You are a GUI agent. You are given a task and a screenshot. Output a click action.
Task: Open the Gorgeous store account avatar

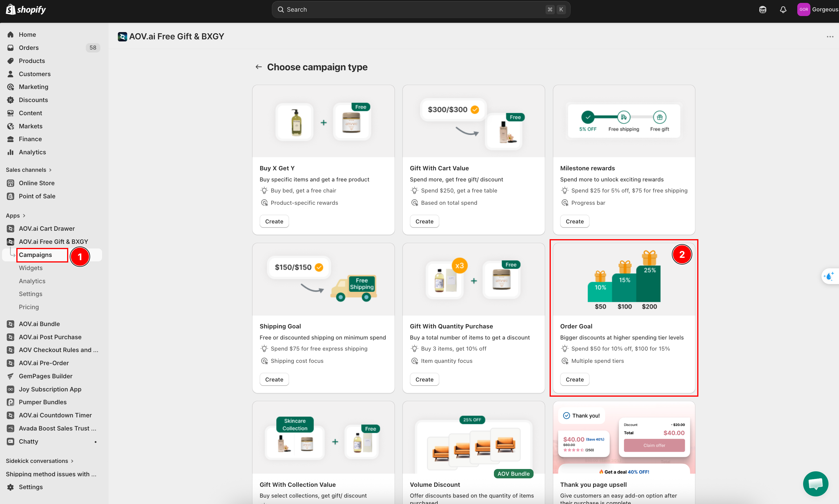[x=803, y=10]
